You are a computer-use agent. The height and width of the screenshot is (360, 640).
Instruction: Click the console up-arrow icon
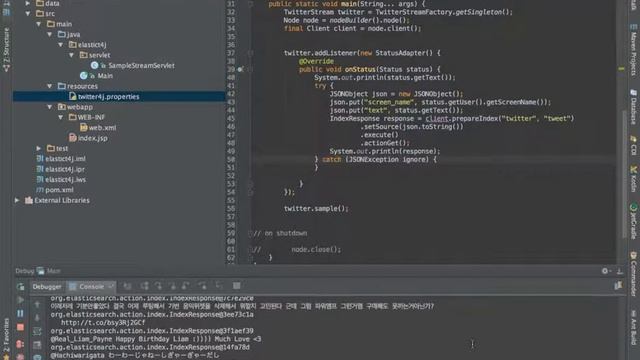click(x=37, y=304)
